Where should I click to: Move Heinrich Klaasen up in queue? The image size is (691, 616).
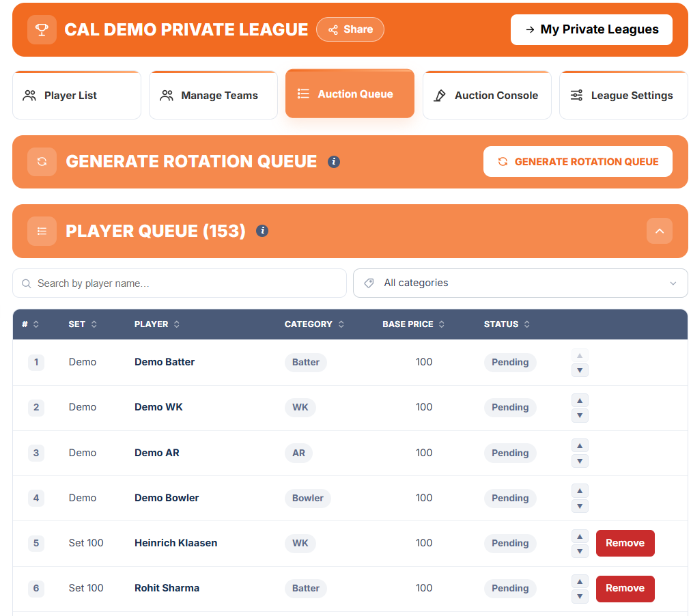pyautogui.click(x=580, y=536)
